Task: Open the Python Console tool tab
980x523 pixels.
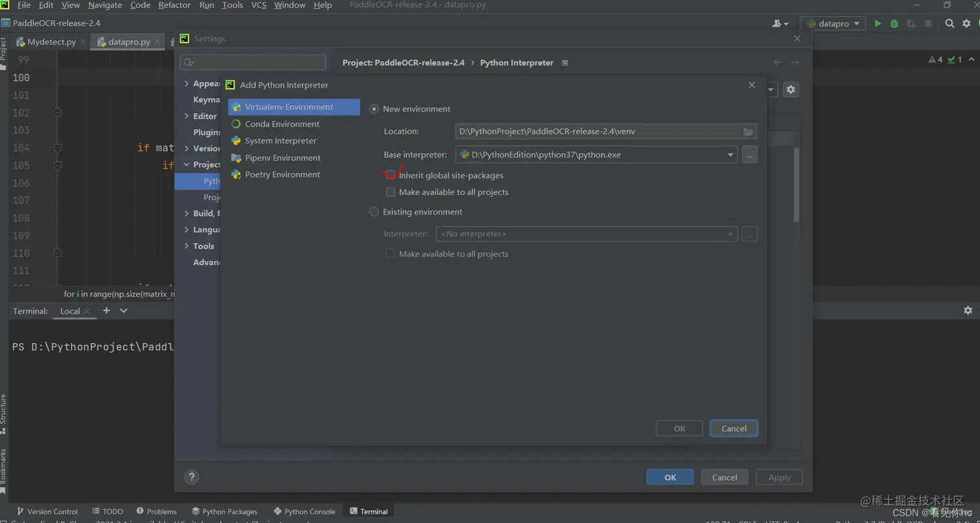Action: pyautogui.click(x=305, y=511)
